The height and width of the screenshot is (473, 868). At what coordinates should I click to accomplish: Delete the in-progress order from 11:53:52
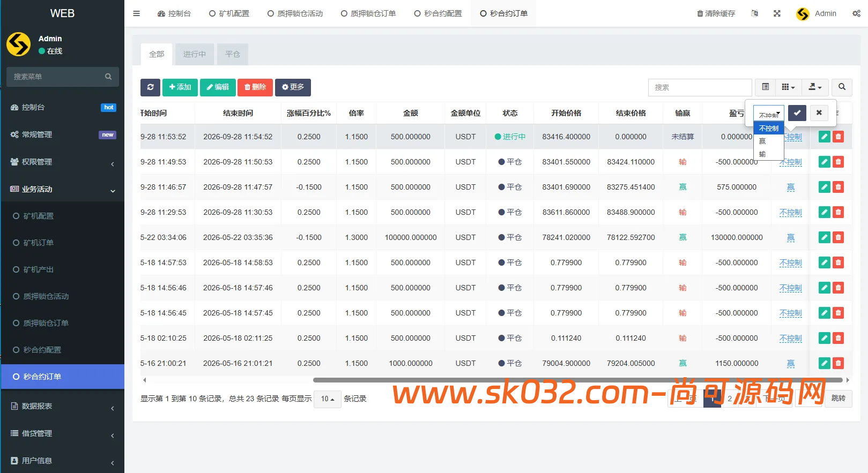click(x=839, y=137)
